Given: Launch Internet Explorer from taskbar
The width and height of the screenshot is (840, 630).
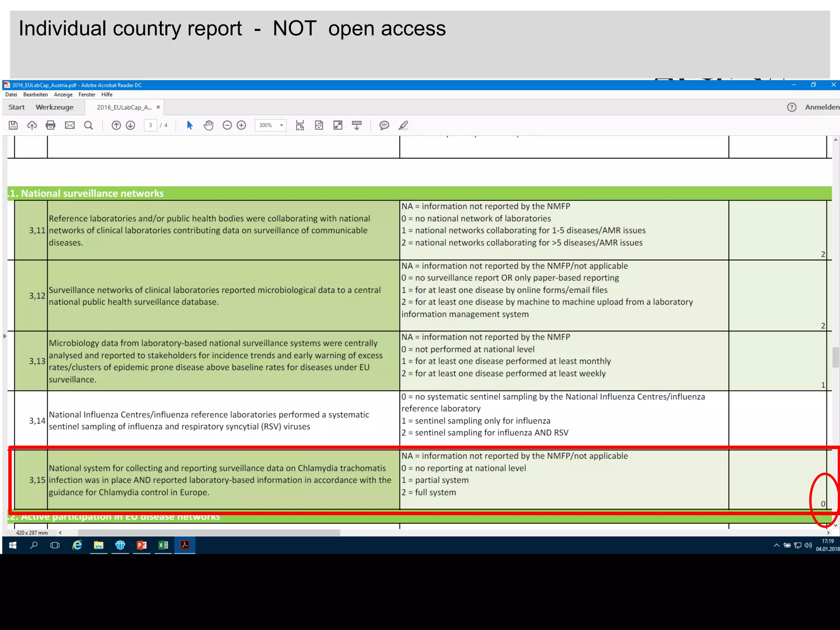Looking at the screenshot, I should click(77, 545).
